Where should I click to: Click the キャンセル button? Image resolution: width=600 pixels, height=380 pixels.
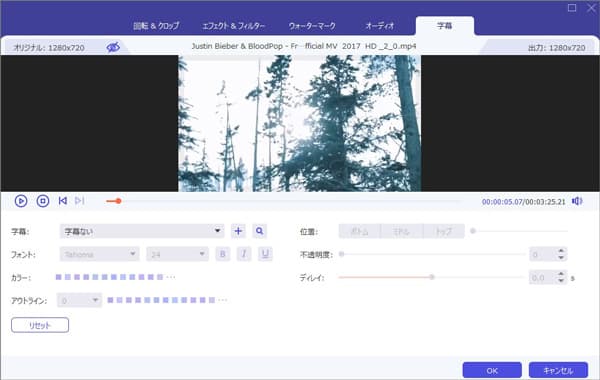pyautogui.click(x=558, y=370)
